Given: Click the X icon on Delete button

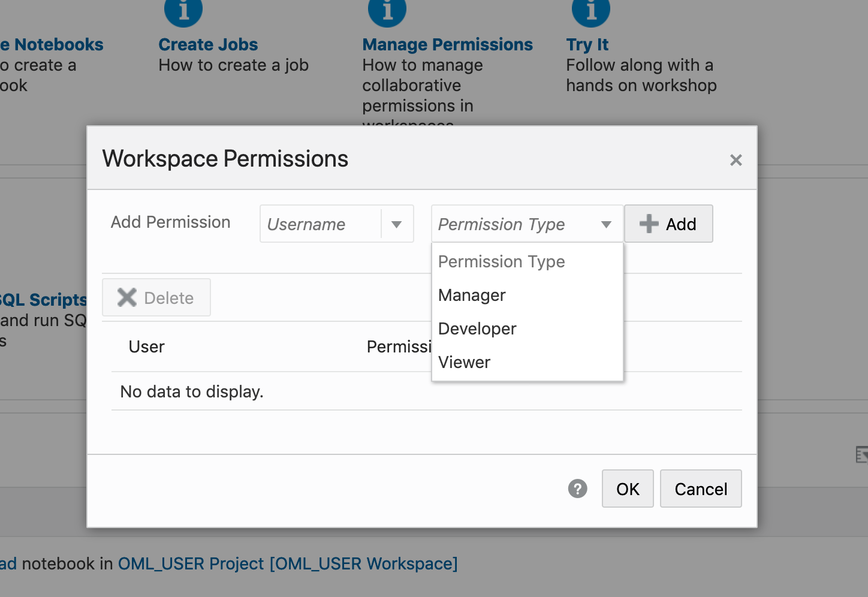Looking at the screenshot, I should [127, 297].
